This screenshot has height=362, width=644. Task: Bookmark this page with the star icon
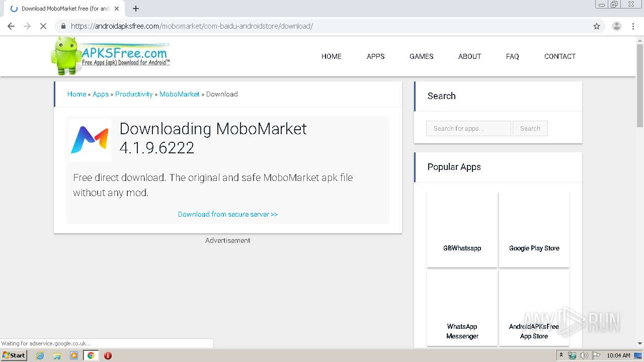(597, 26)
